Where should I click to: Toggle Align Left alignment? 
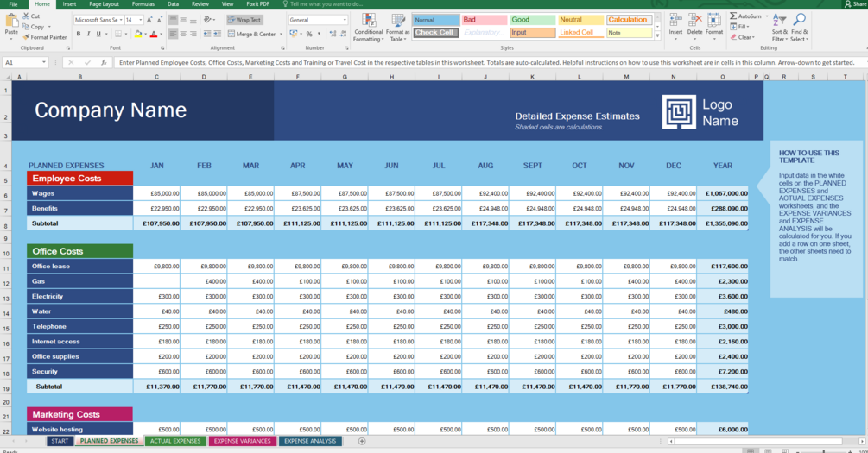tap(174, 34)
